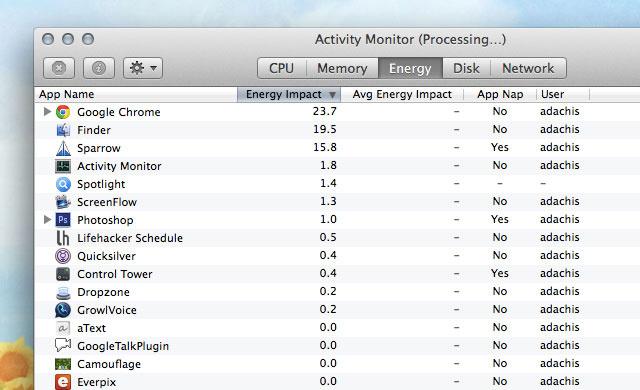This screenshot has height=390, width=640.
Task: Select the Control Tower process name
Action: [115, 274]
